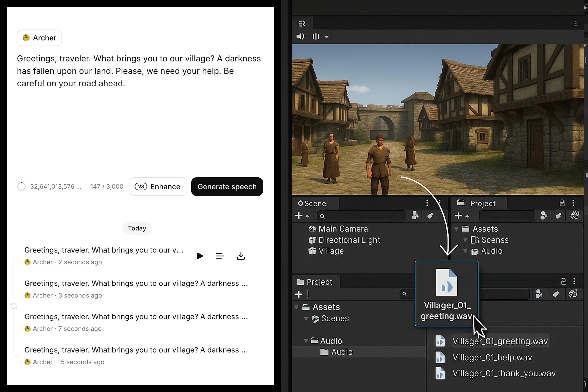Play the latest generated Archer clip
Image resolution: width=588 pixels, height=392 pixels.
tap(200, 256)
